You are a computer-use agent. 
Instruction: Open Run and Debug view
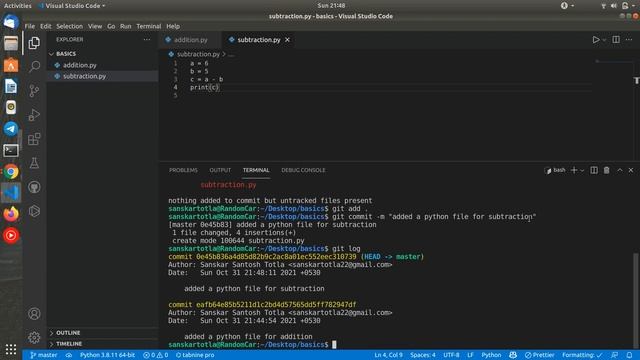coord(34,115)
